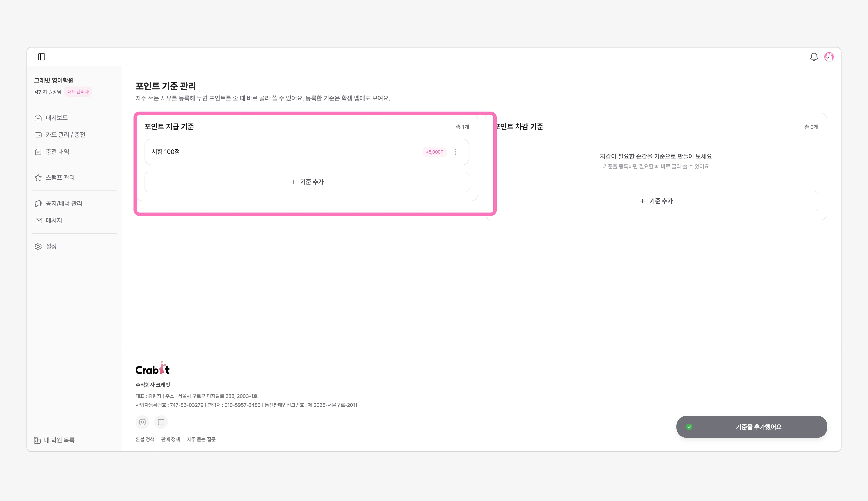Open the rabbit profile avatar

pyautogui.click(x=829, y=57)
